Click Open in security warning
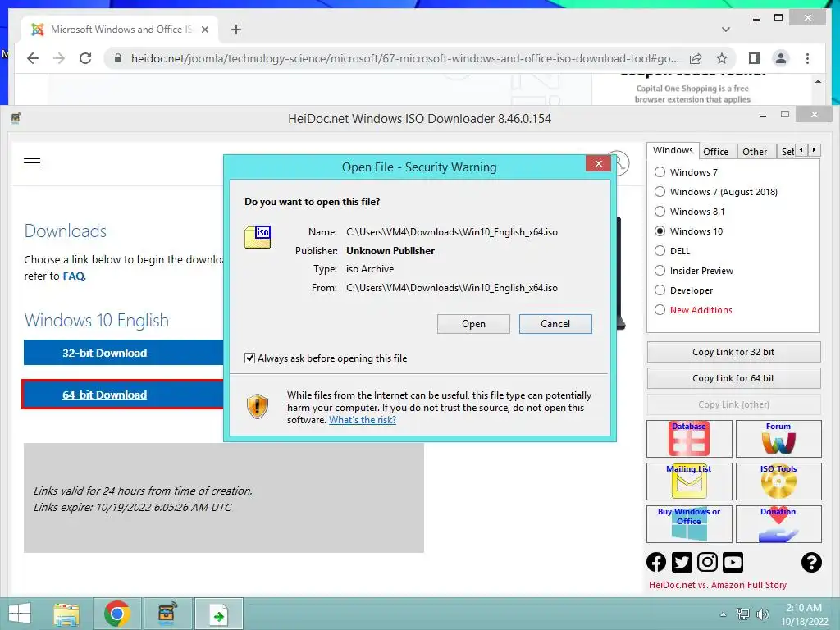 473,324
